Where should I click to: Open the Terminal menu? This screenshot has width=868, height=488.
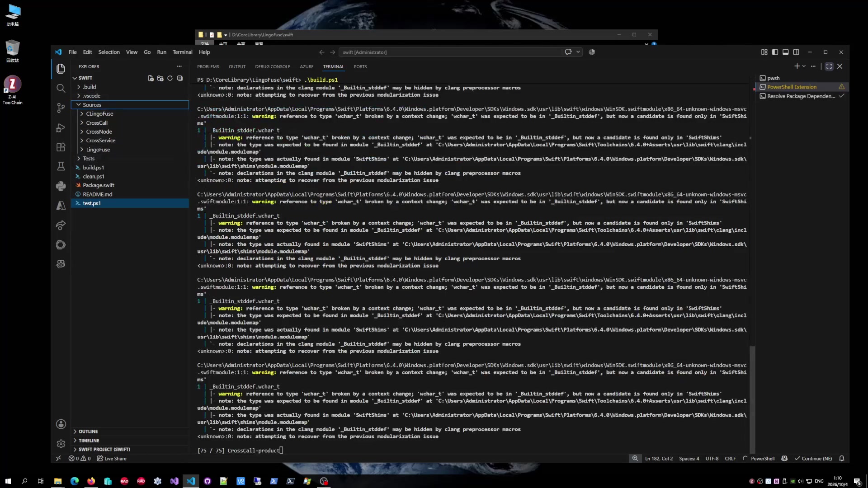(182, 52)
